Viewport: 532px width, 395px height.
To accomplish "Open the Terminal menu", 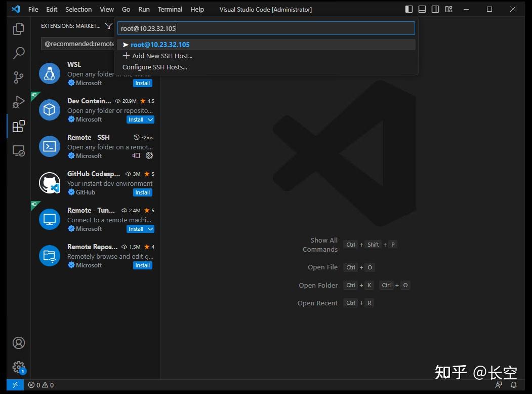I will 170,9.
